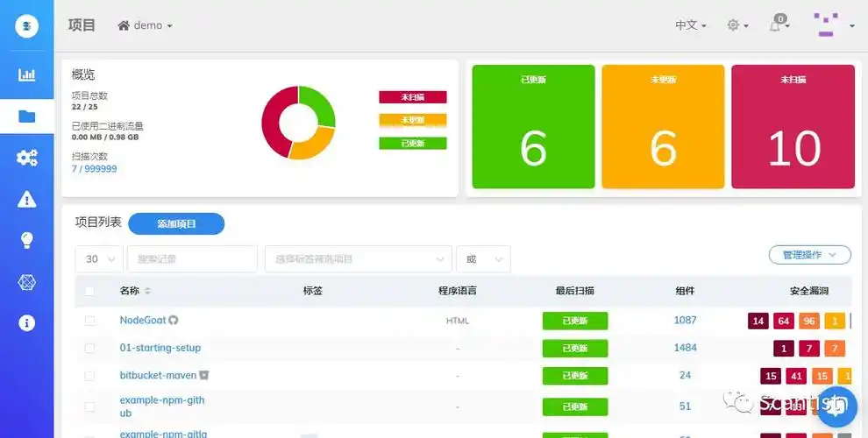Click the green 已更新 card showing 6
Viewport: 868px width, 438px height.
pyautogui.click(x=533, y=127)
